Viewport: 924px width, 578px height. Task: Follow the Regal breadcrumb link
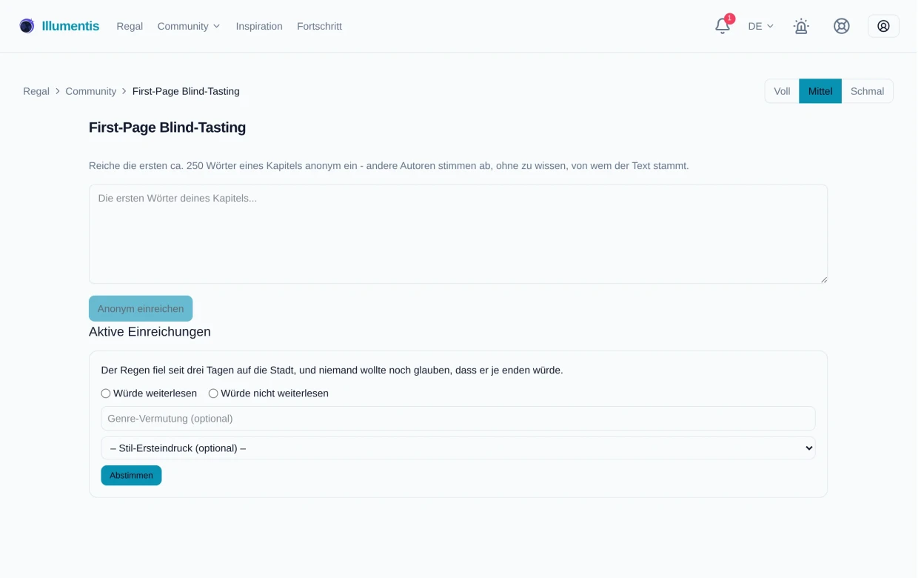tap(36, 91)
